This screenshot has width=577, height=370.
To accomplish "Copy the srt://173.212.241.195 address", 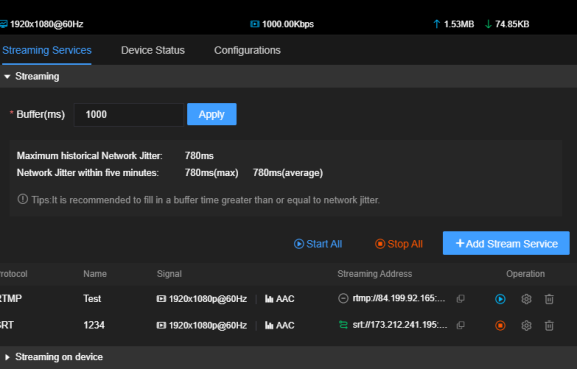I will point(460,325).
